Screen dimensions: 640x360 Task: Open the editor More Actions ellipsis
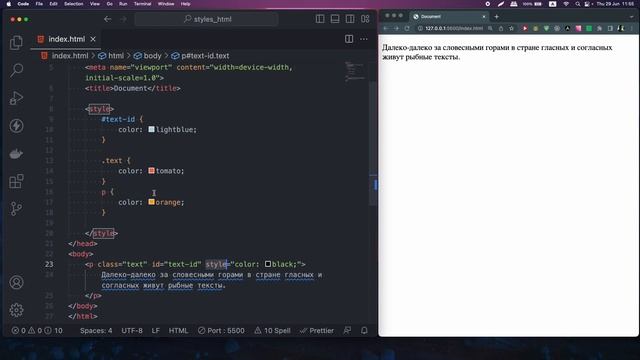click(x=364, y=39)
